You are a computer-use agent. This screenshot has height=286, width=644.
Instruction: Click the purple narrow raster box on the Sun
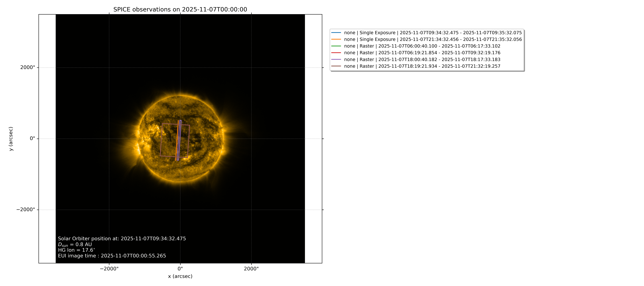point(179,140)
